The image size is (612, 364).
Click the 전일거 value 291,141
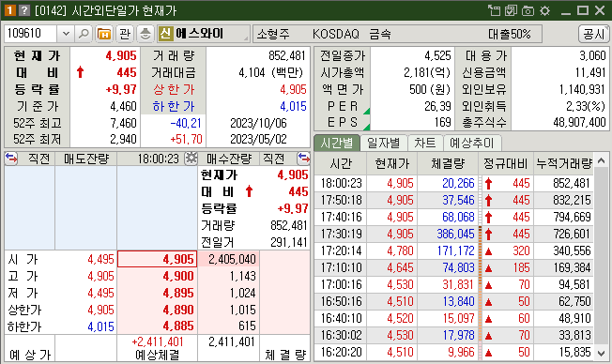tap(289, 242)
